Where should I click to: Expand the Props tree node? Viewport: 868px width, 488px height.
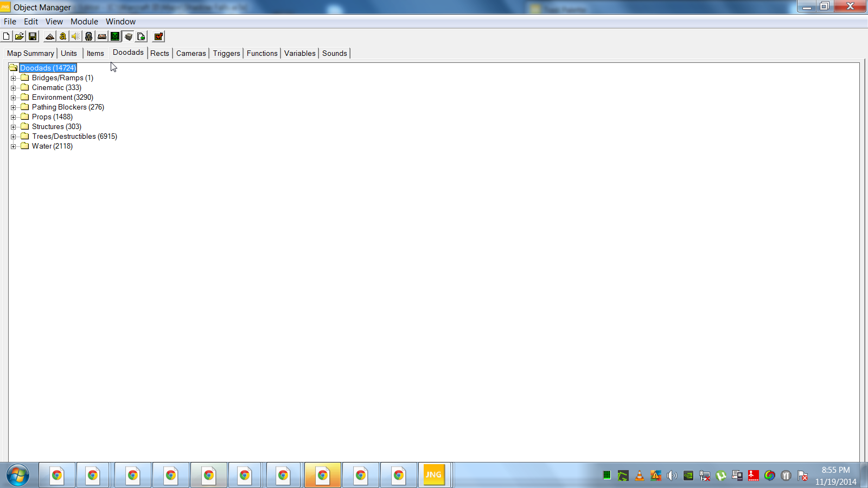14,117
